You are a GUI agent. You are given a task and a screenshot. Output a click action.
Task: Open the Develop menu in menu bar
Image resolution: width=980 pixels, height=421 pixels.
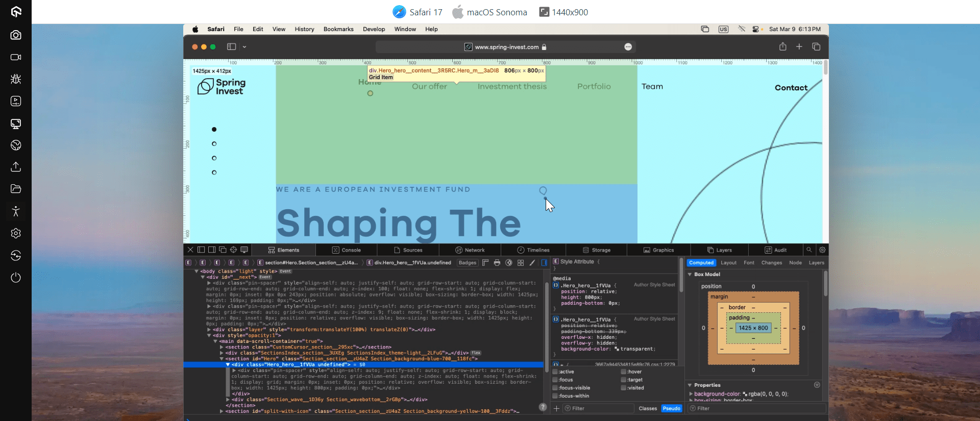tap(374, 29)
